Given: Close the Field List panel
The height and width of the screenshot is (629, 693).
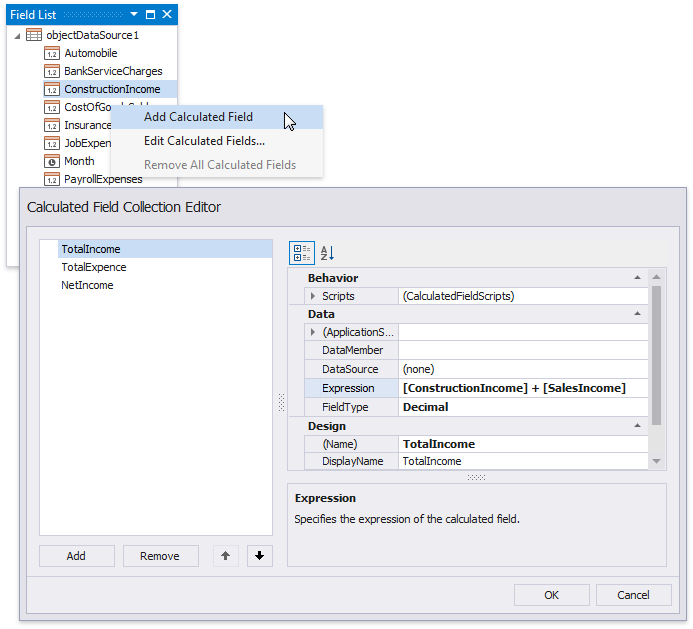Looking at the screenshot, I should pos(167,15).
